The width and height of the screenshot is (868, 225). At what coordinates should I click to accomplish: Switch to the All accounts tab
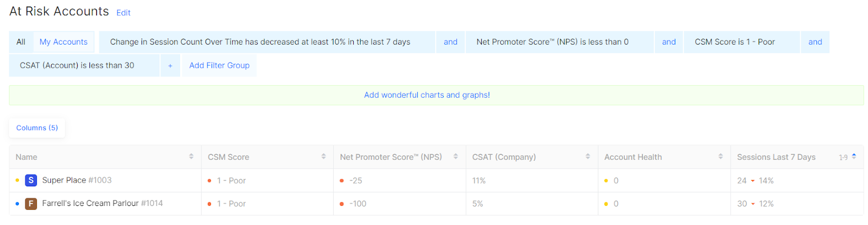21,42
